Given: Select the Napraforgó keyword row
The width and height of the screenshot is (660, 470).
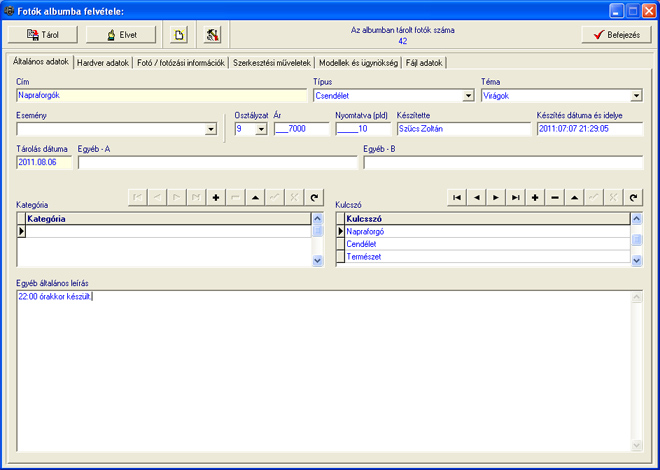Looking at the screenshot, I should point(487,231).
